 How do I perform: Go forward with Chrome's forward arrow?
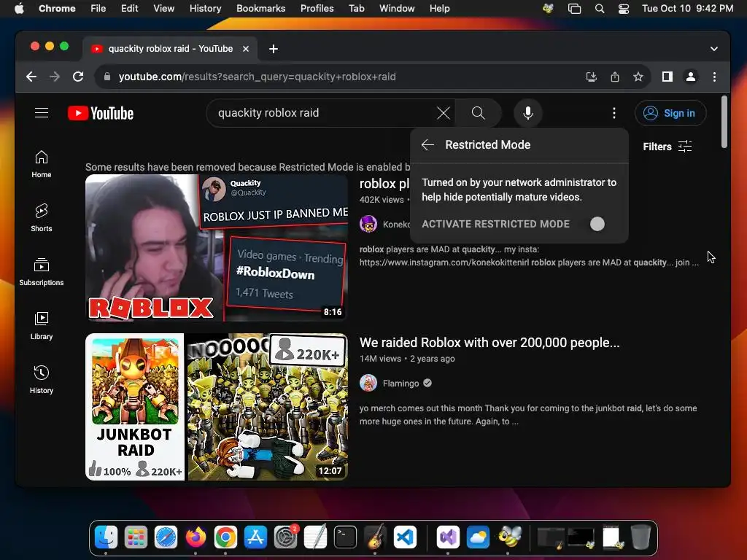55,77
